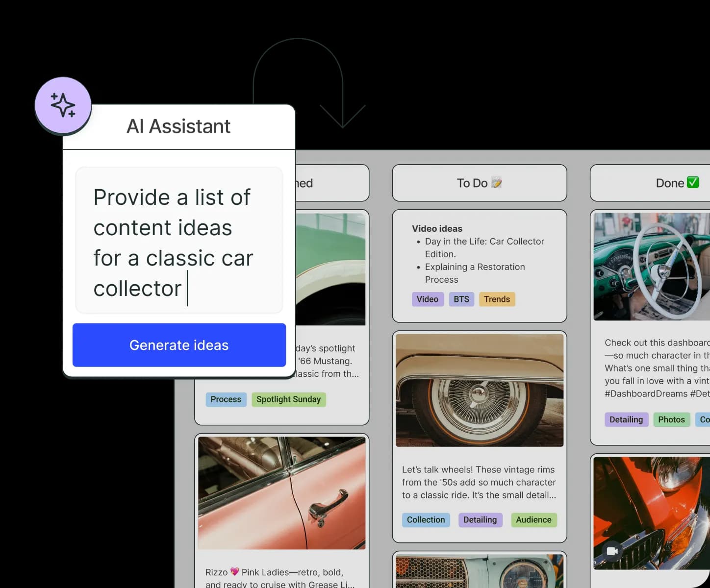Select the BTS tag on the Video ideas card
710x588 pixels.
click(461, 299)
